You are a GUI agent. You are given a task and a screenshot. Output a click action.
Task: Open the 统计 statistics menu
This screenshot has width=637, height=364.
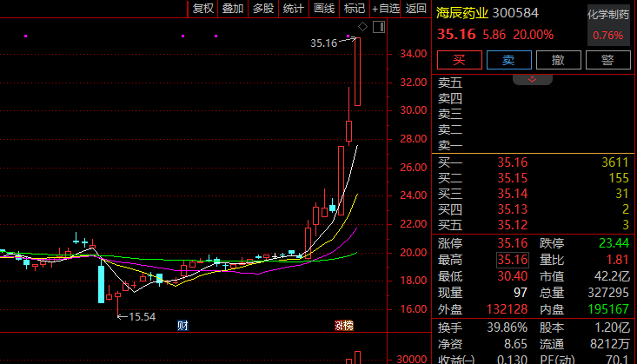point(294,9)
